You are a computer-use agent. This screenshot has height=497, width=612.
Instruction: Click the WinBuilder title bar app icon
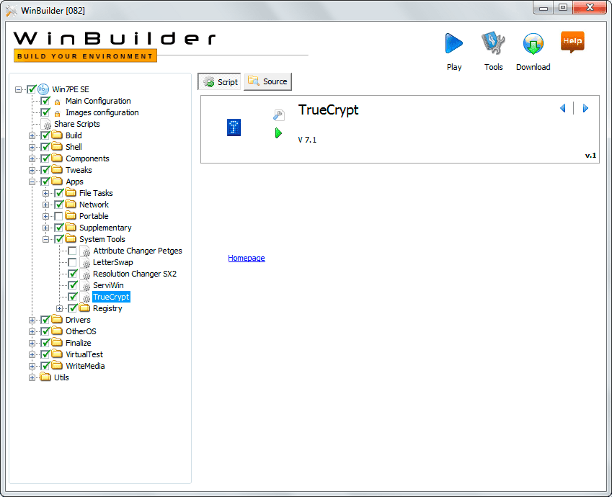tap(11, 11)
